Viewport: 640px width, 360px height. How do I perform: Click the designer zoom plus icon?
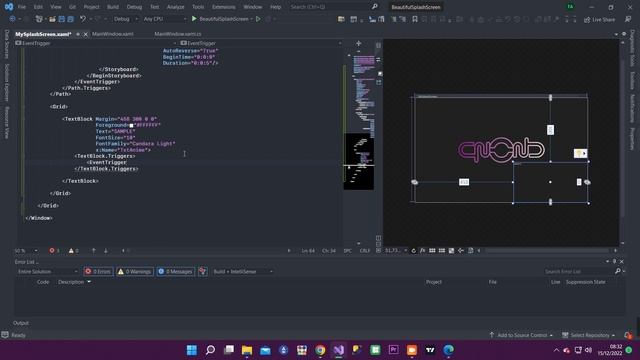[x=358, y=43]
